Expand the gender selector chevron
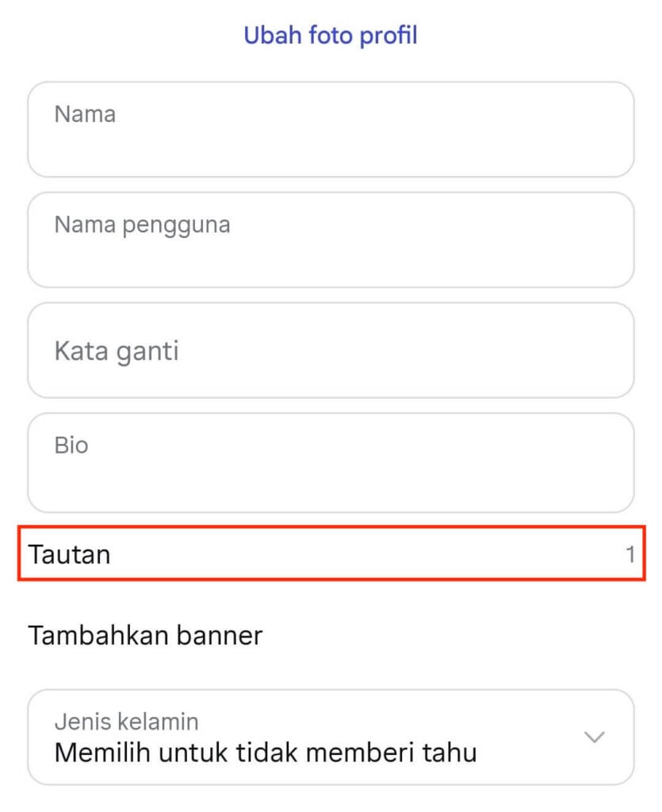The width and height of the screenshot is (662, 812). point(593,737)
